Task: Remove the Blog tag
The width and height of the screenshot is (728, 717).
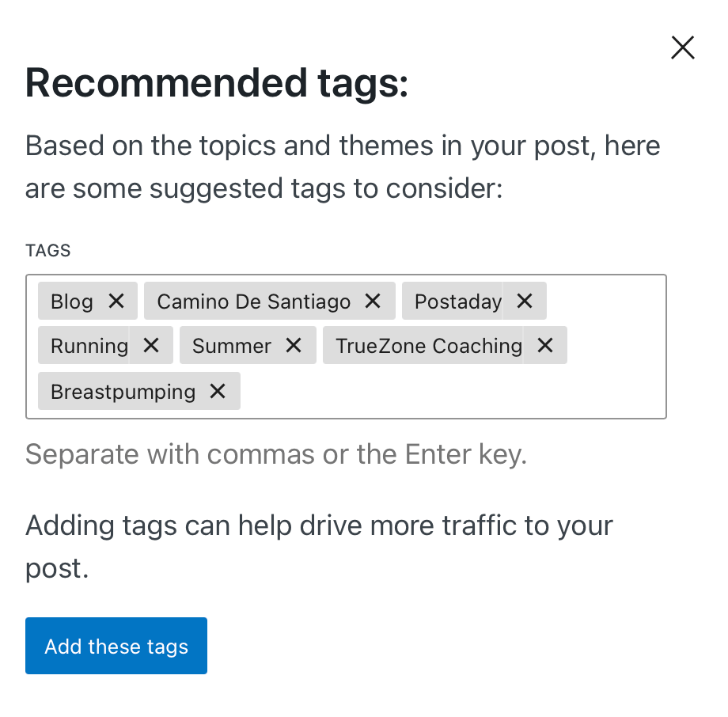Action: click(116, 301)
